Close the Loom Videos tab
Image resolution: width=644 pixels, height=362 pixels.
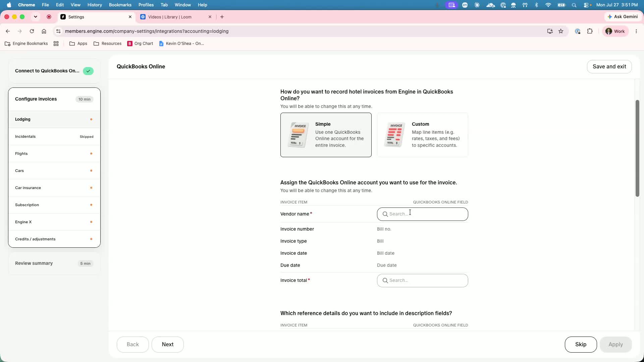coord(210,17)
